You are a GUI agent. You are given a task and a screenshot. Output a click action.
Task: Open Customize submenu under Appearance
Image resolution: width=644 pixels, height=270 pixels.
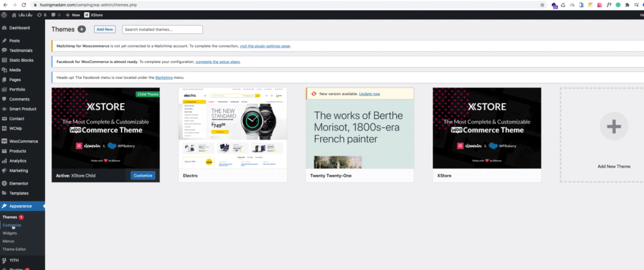(x=12, y=226)
